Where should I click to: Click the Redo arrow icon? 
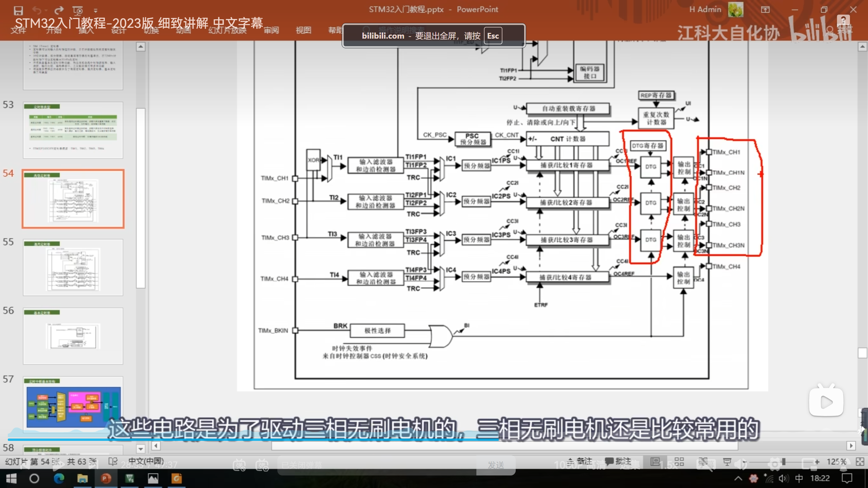59,11
